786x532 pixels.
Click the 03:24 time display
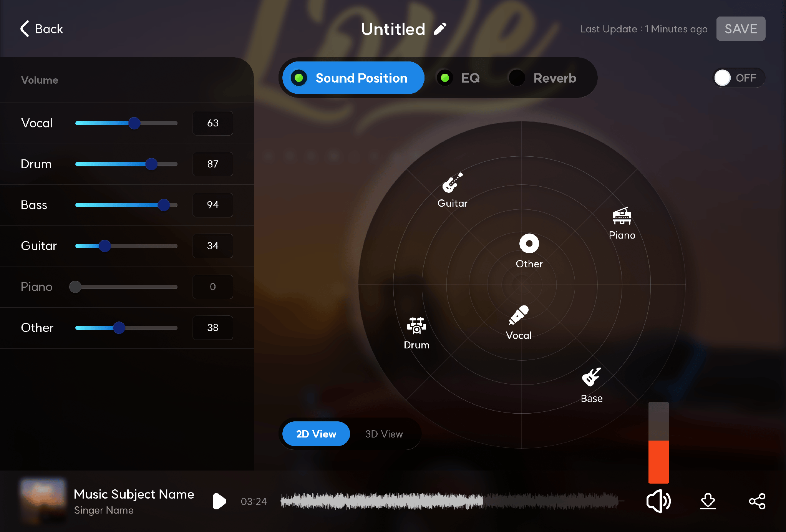(x=254, y=501)
